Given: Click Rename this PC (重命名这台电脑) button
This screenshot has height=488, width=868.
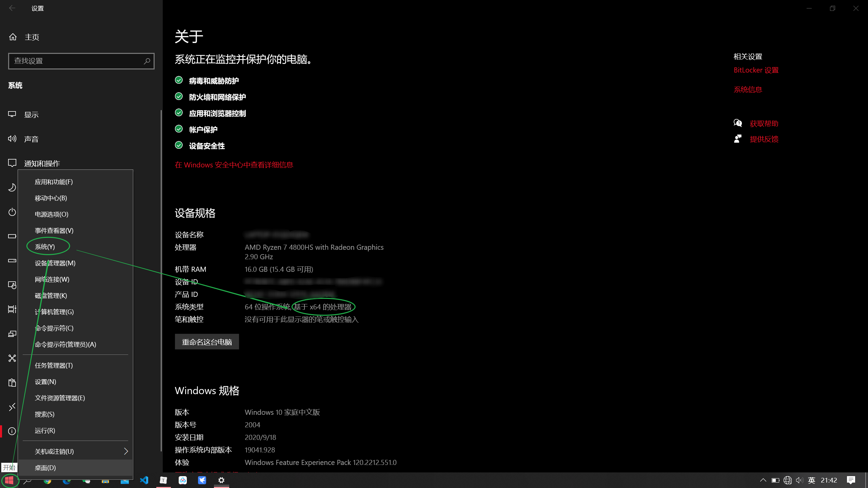Looking at the screenshot, I should (207, 342).
